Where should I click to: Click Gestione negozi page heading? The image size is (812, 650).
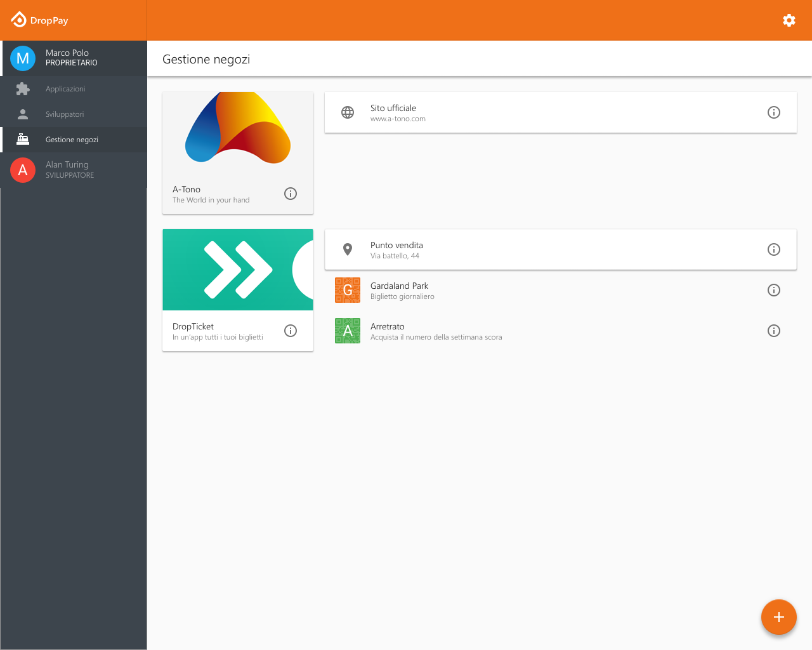pyautogui.click(x=206, y=59)
